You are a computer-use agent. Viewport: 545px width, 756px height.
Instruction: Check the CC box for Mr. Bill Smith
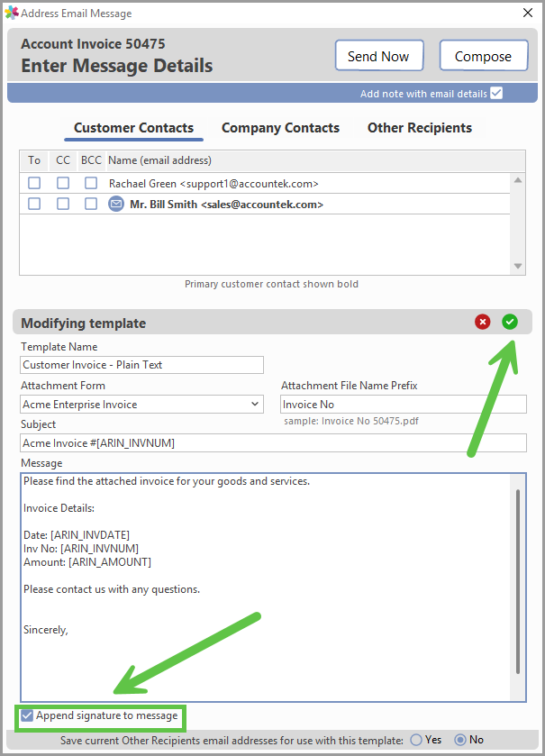click(63, 204)
